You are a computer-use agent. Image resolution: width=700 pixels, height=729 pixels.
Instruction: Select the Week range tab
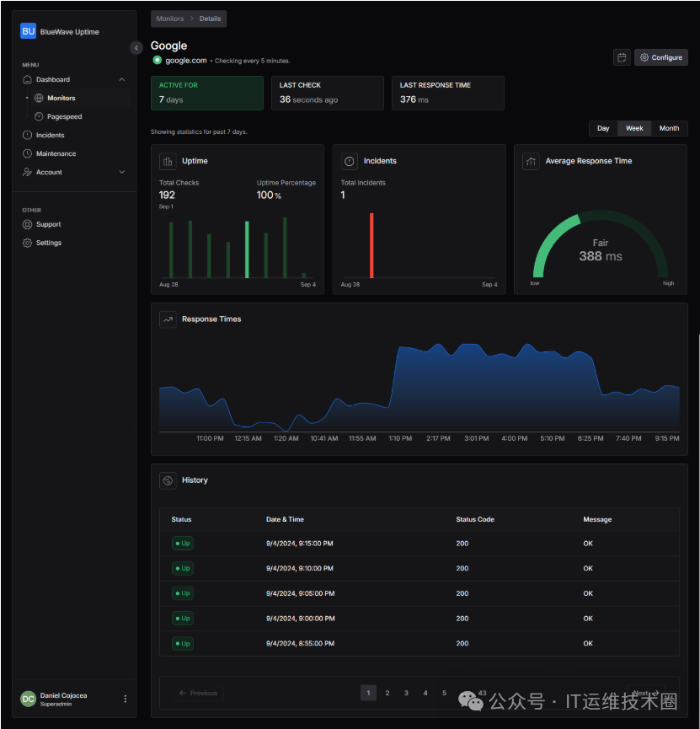(x=634, y=128)
